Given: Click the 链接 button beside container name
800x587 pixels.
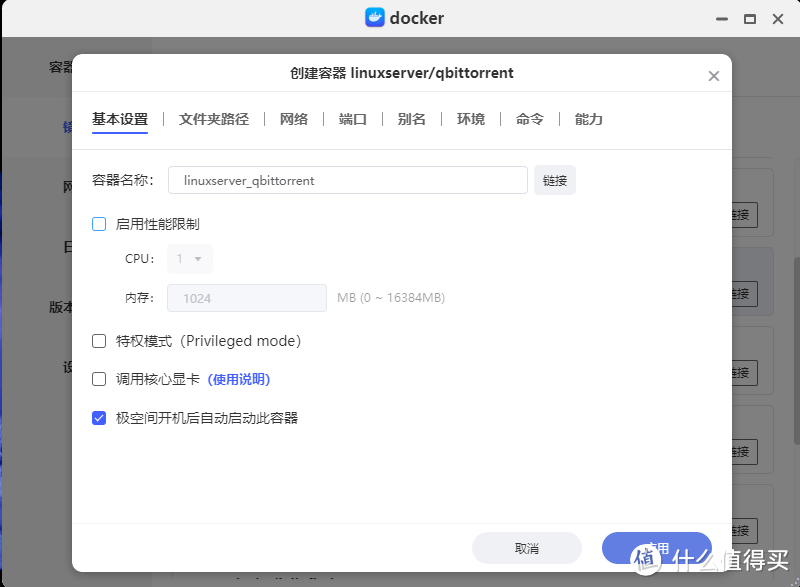Looking at the screenshot, I should [554, 180].
